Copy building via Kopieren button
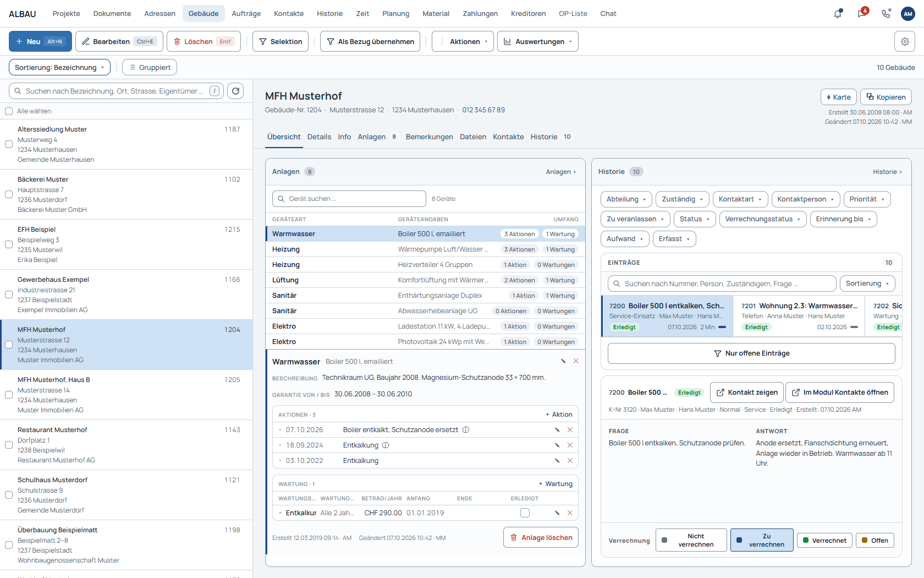924x578 pixels. pos(886,97)
